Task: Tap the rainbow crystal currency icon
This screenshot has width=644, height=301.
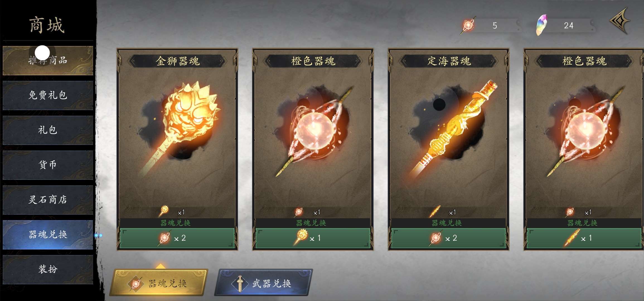Action: pyautogui.click(x=542, y=25)
